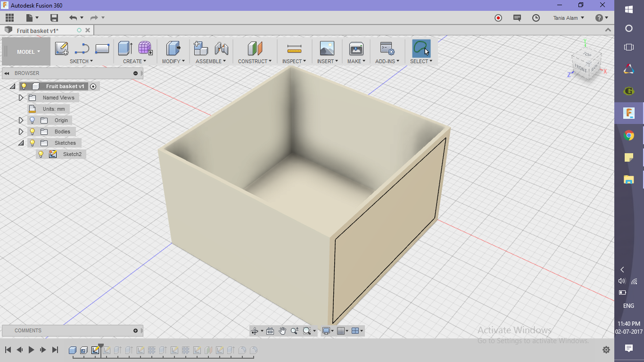Step the timeline forward one feature
The image size is (644, 362).
(x=43, y=350)
